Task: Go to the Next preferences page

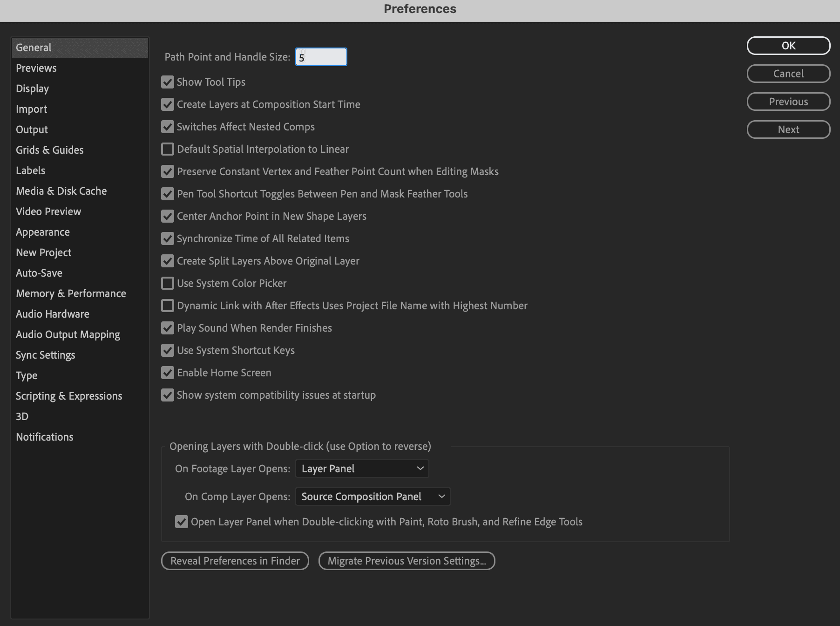Action: point(788,129)
